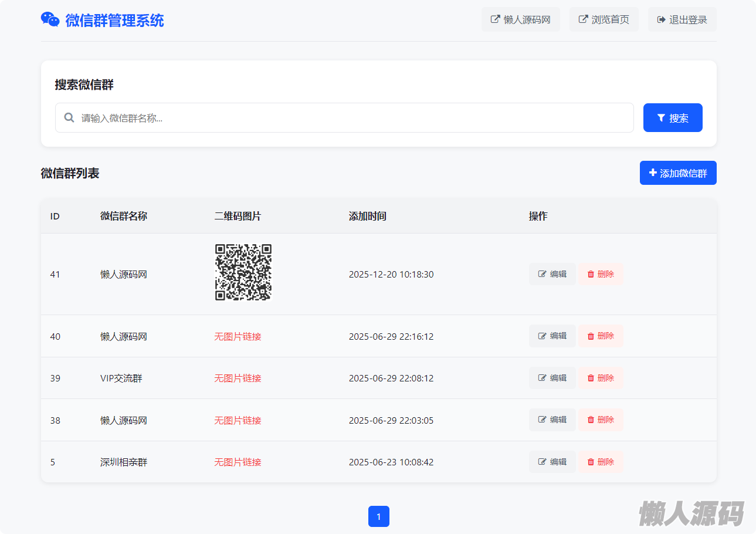
Task: Click the magnifier icon in search field
Action: pyautogui.click(x=69, y=118)
